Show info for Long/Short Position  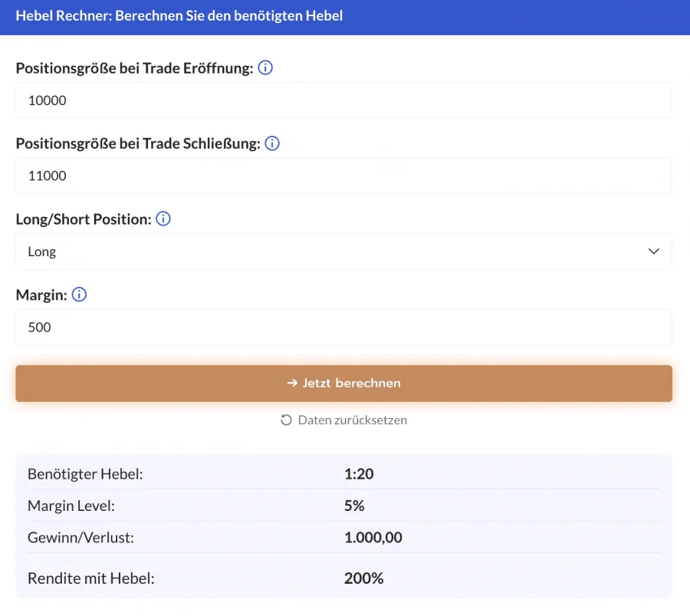163,219
